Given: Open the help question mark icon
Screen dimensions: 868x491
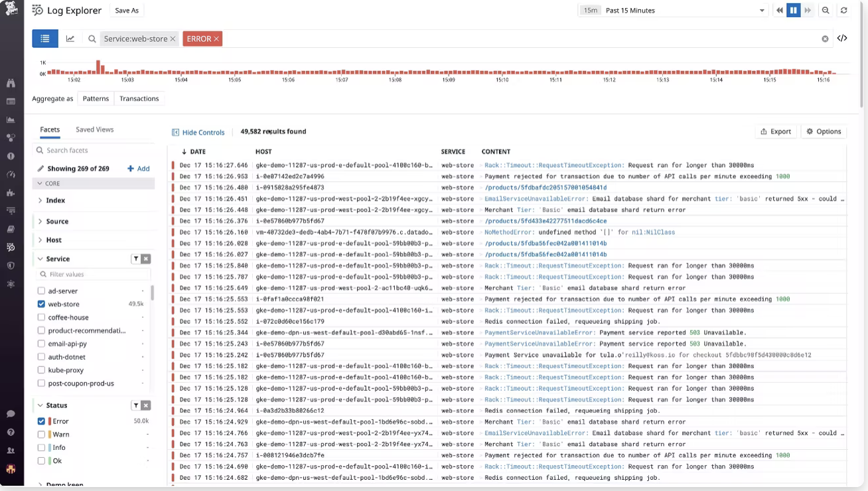Looking at the screenshot, I should [x=11, y=432].
